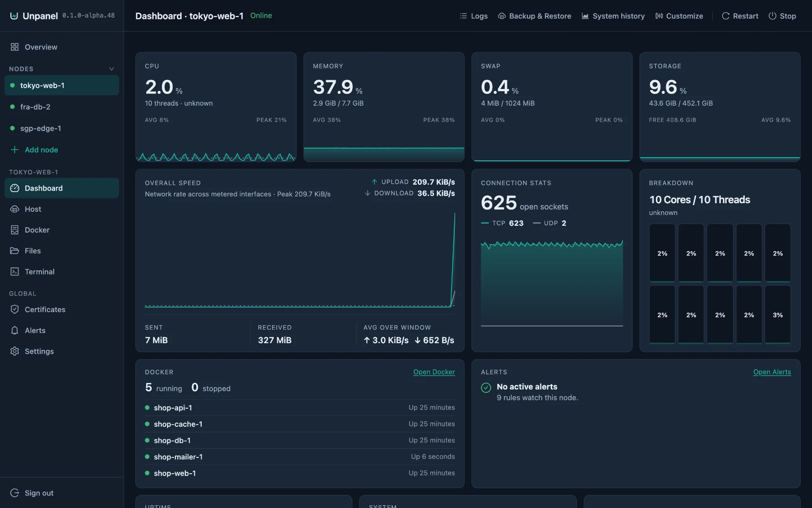Image resolution: width=812 pixels, height=508 pixels.
Task: Click the Sign out icon
Action: click(14, 493)
